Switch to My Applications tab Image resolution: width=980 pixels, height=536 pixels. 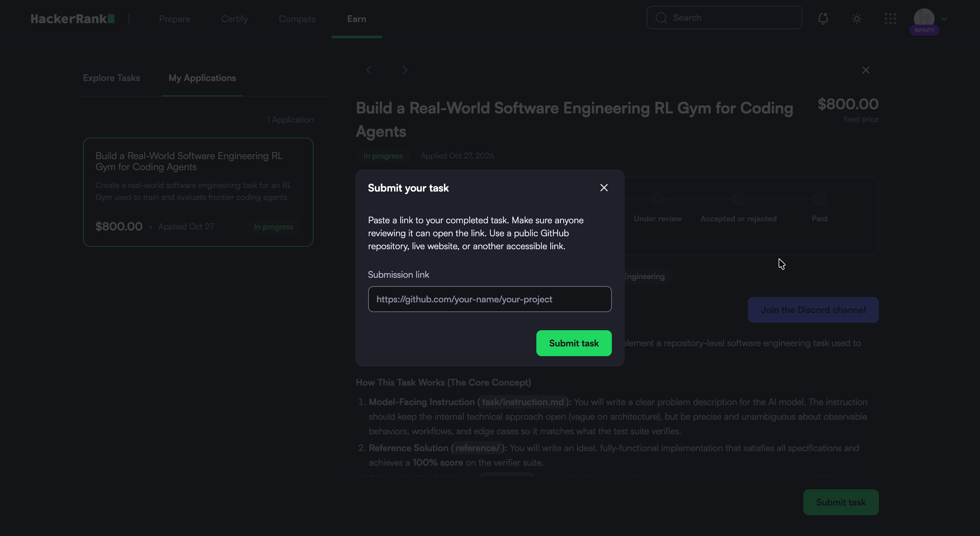point(202,78)
